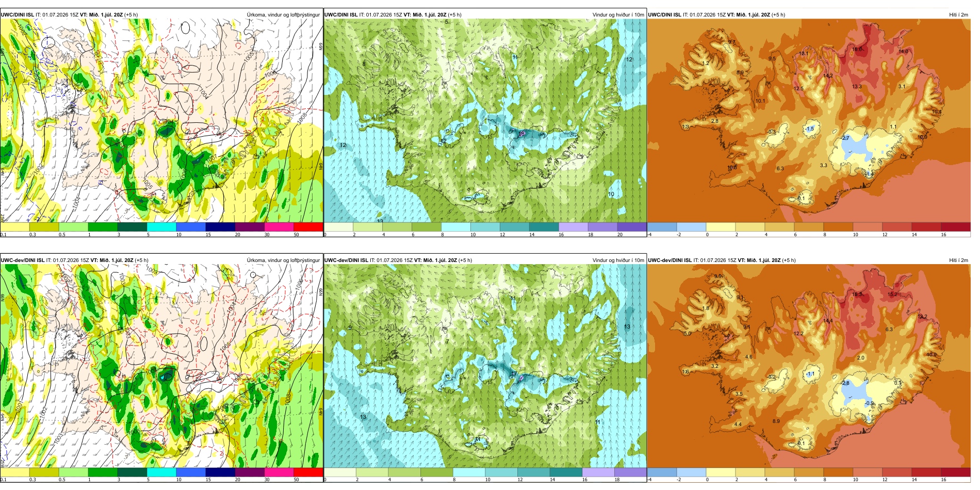The image size is (980, 490).
Task: Click pale cyan 8 swatch in UWC/DINI wind legend
Action: tap(455, 227)
